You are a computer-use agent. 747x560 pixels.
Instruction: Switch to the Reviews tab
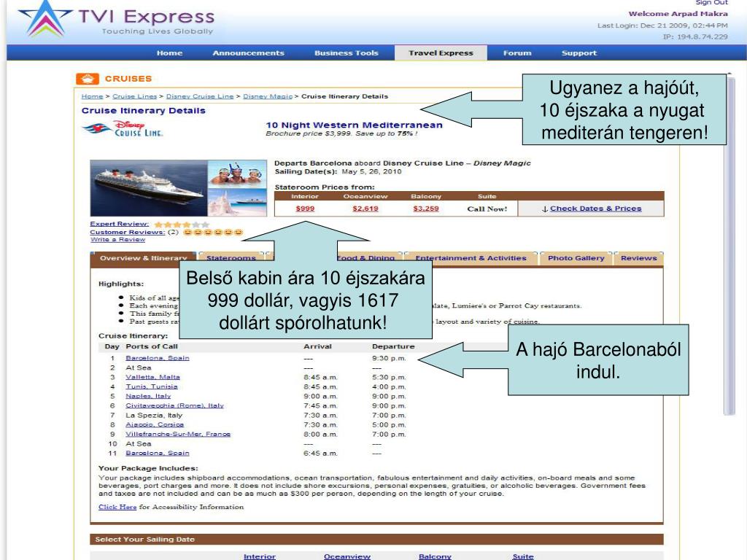638,258
